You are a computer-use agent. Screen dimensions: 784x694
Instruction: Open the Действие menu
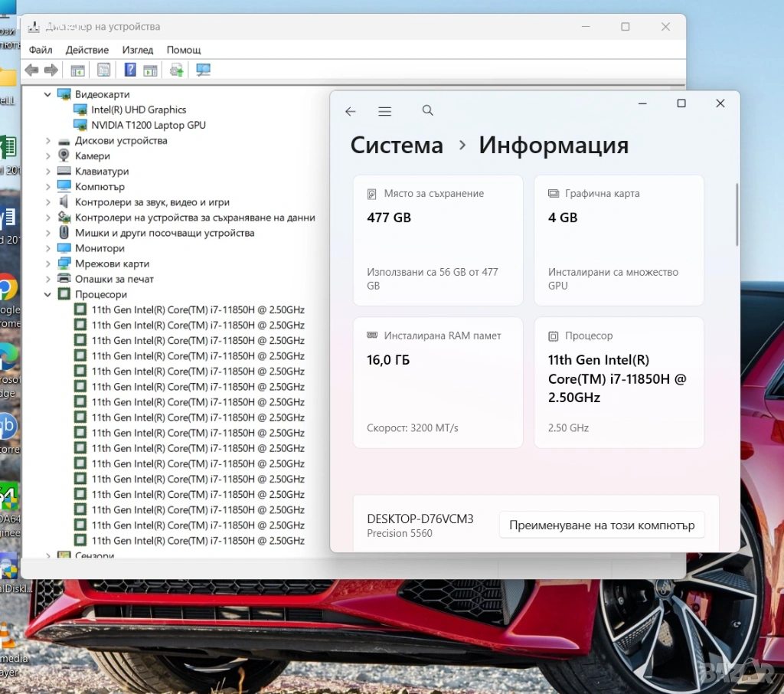tap(87, 50)
